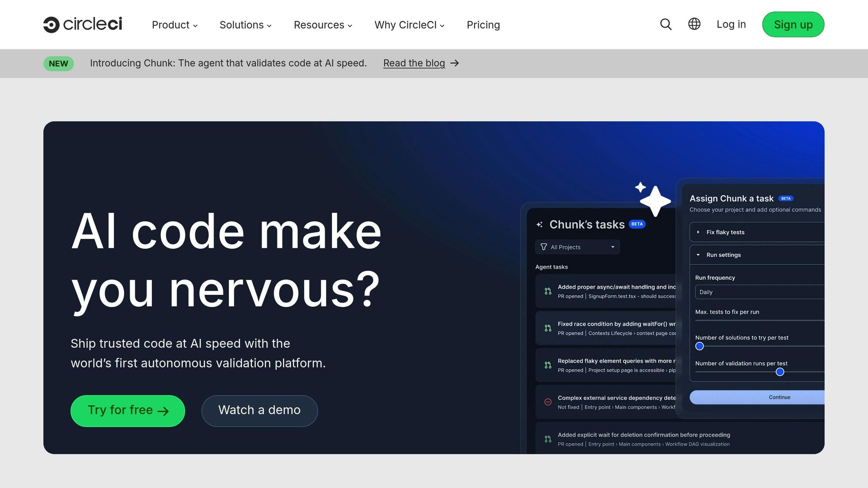Open the Run frequency Daily dropdown
868x488 pixels.
point(759,292)
